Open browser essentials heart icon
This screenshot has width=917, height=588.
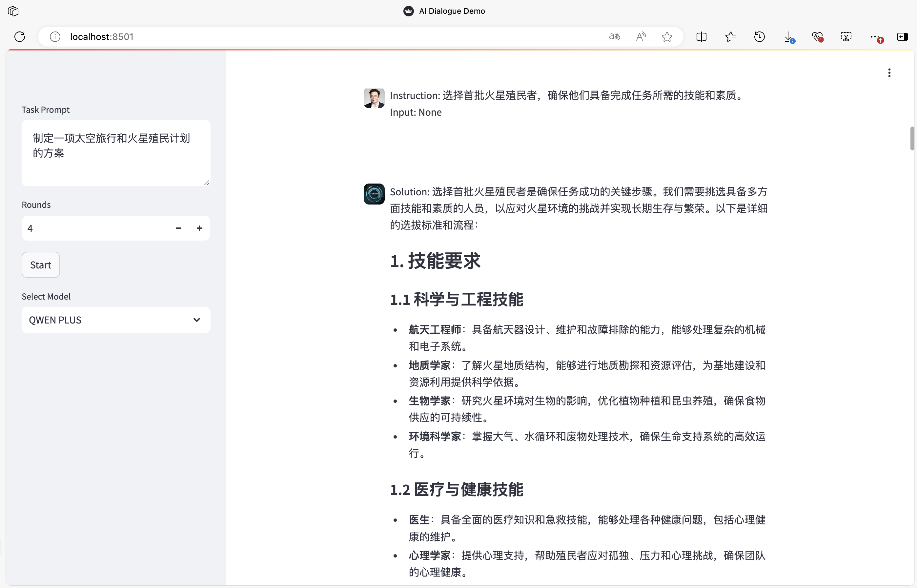[817, 37]
